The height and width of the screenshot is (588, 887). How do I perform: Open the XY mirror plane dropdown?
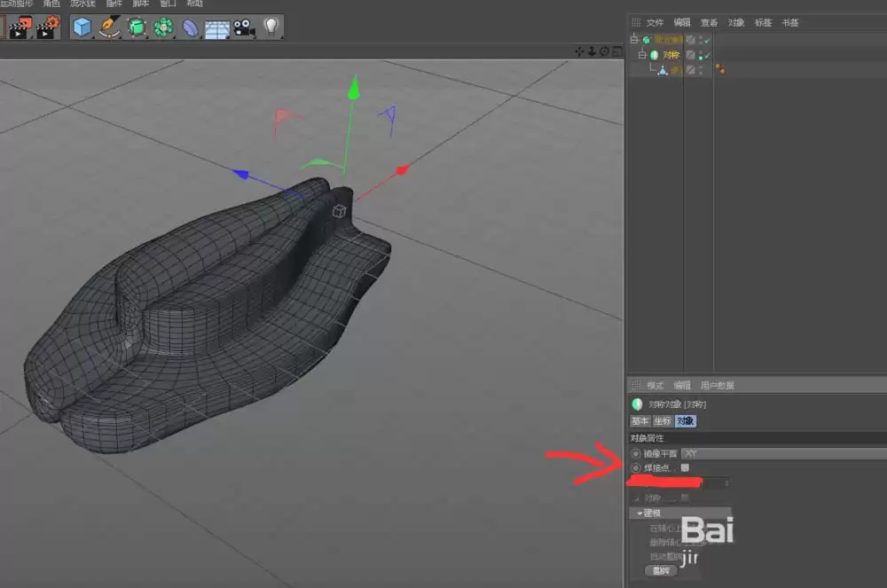[781, 453]
